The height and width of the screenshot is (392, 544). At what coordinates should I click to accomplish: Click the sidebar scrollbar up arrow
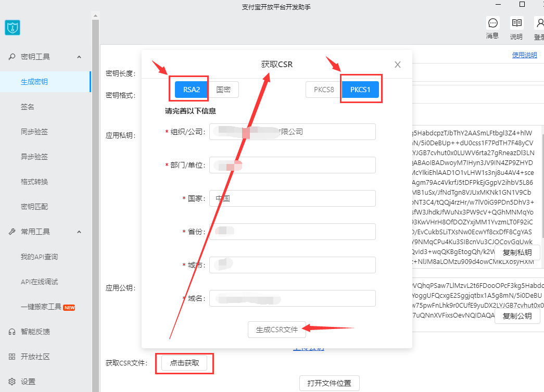95,16
